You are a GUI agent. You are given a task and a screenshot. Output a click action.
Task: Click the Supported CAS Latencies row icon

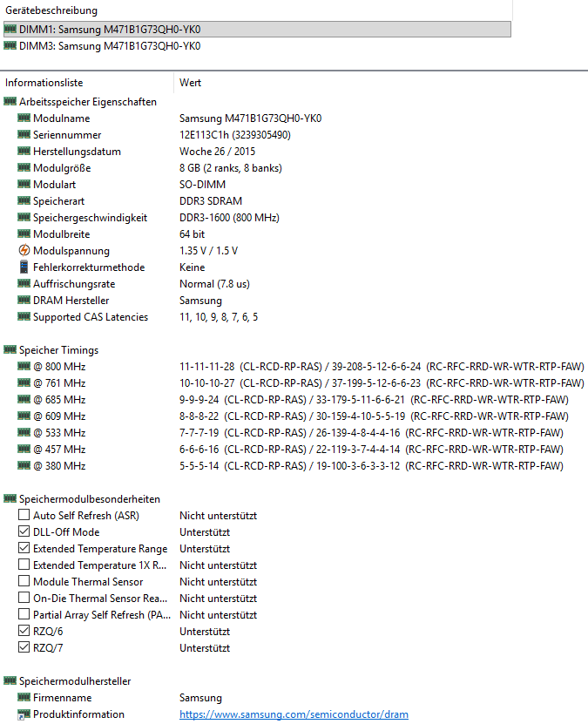click(x=24, y=317)
